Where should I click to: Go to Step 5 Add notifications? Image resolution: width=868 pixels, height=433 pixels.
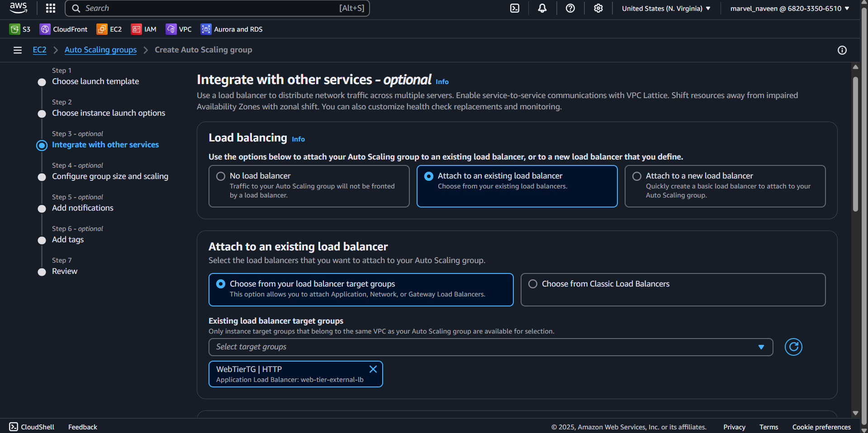tap(83, 208)
